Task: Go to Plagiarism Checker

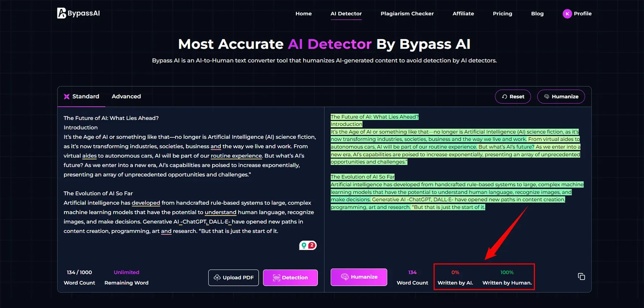Action: (x=407, y=14)
